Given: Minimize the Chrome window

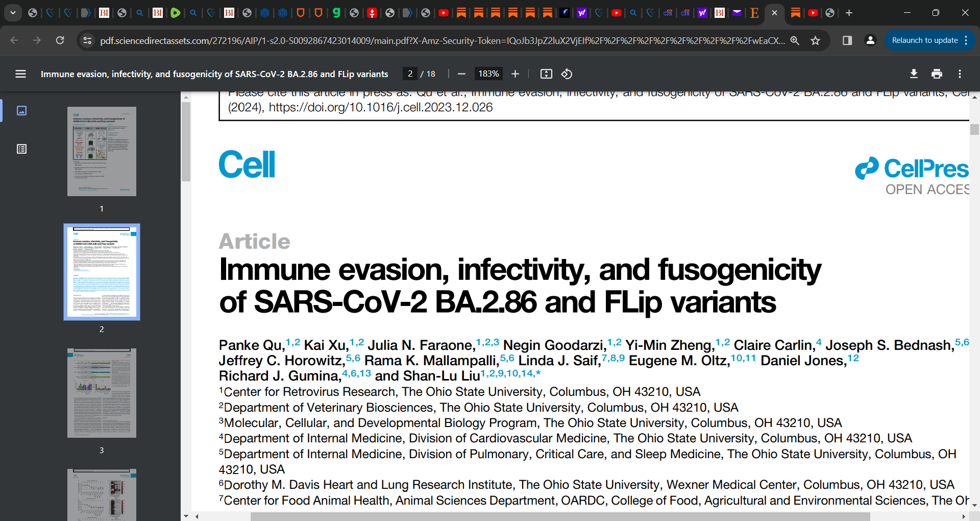Looking at the screenshot, I should 907,13.
